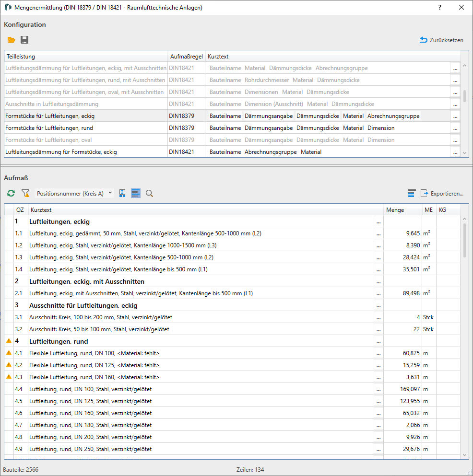Click the Menge column header
Image resolution: width=473 pixels, height=476 pixels.
click(x=403, y=210)
